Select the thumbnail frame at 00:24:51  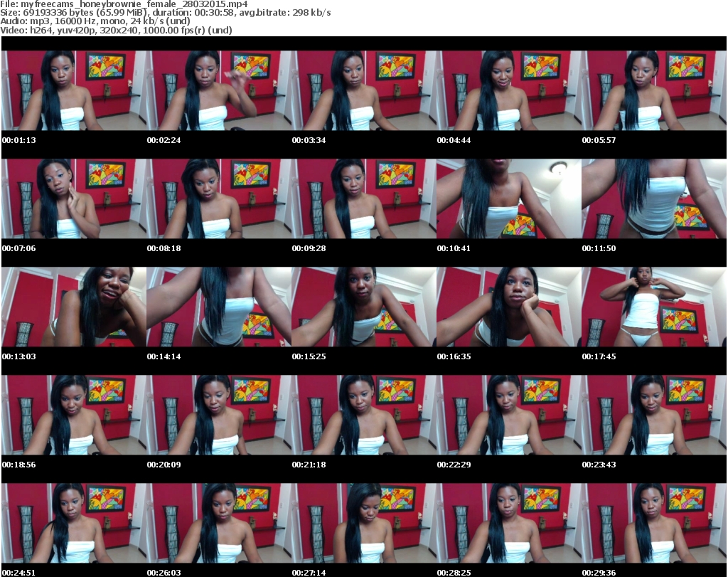74,523
